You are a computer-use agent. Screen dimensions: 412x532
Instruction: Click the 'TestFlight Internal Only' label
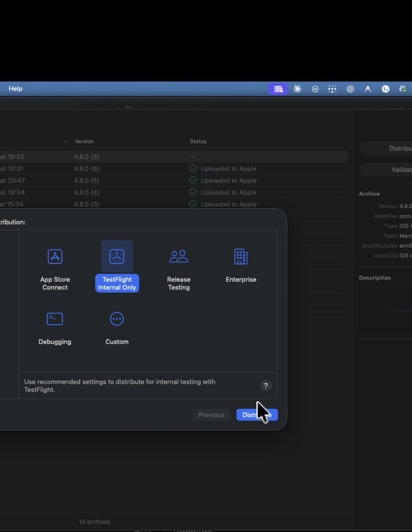coord(117,283)
